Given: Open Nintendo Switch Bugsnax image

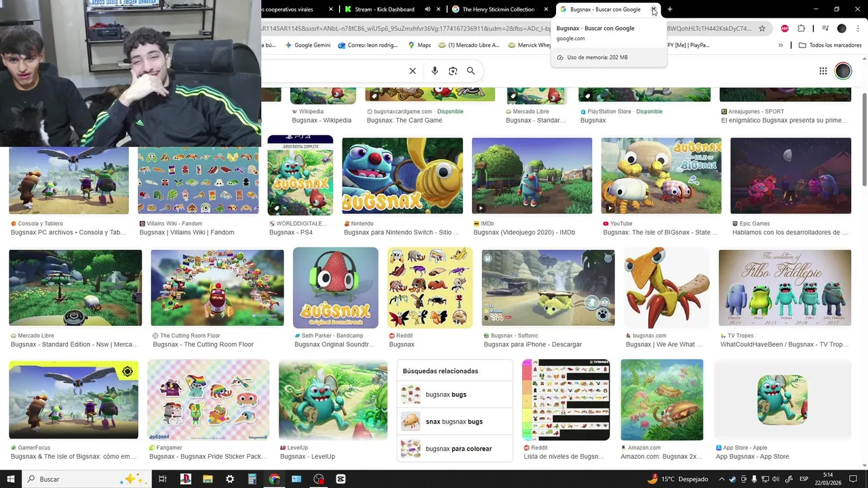Looking at the screenshot, I should pos(402,176).
